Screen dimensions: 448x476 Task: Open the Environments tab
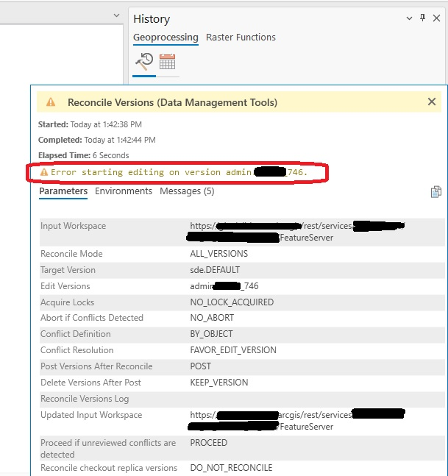tap(124, 191)
